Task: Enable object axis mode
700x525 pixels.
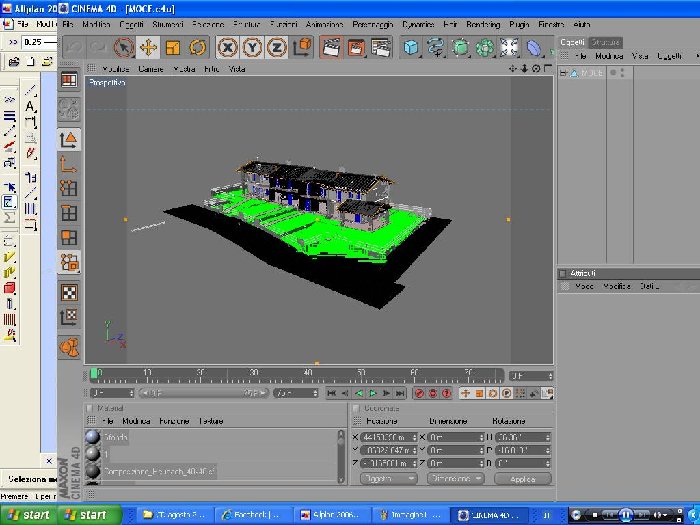Action: [69, 164]
